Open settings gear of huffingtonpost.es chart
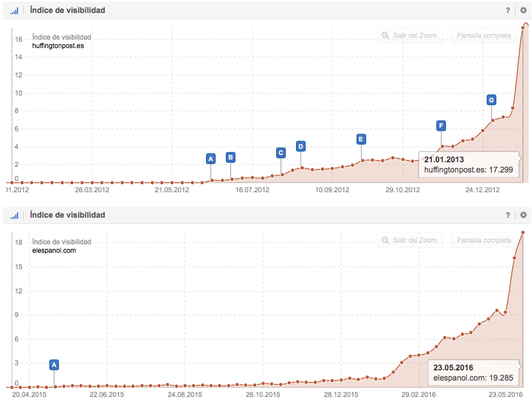This screenshot has height=410, width=532. tap(523, 10)
